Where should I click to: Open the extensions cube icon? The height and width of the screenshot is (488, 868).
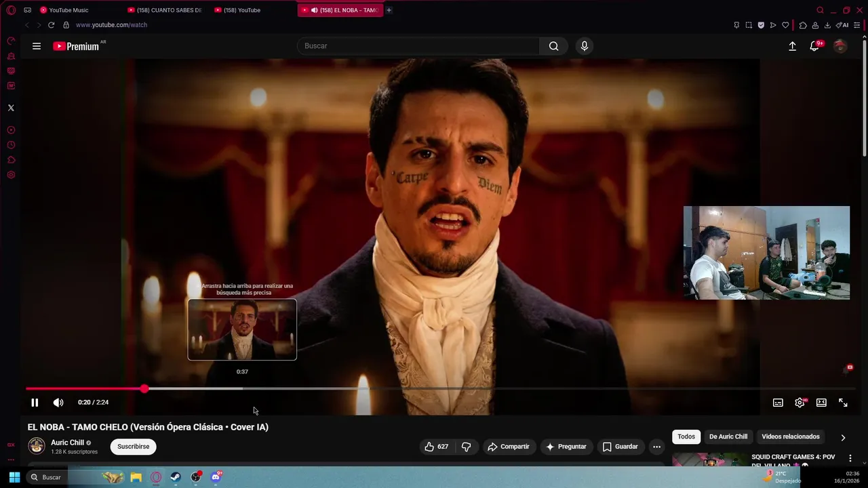pyautogui.click(x=803, y=25)
